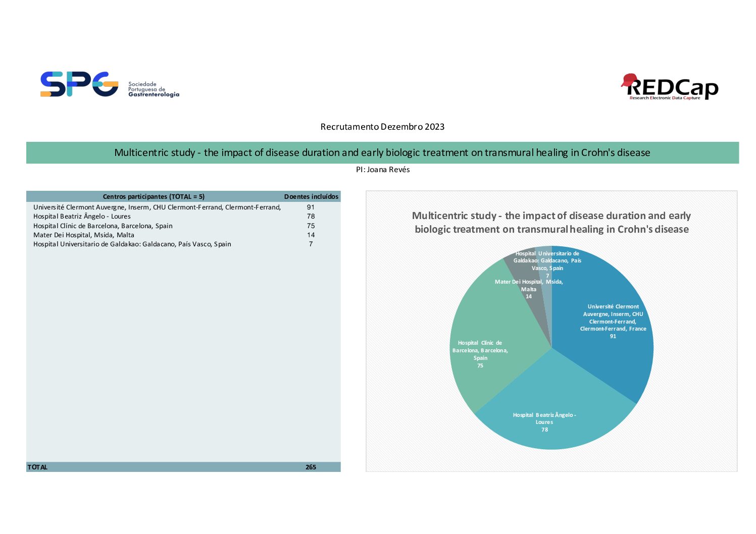Click Sociedade Portuguesa de Gastrenterologia text
This screenshot has width=756, height=534.
(x=154, y=89)
